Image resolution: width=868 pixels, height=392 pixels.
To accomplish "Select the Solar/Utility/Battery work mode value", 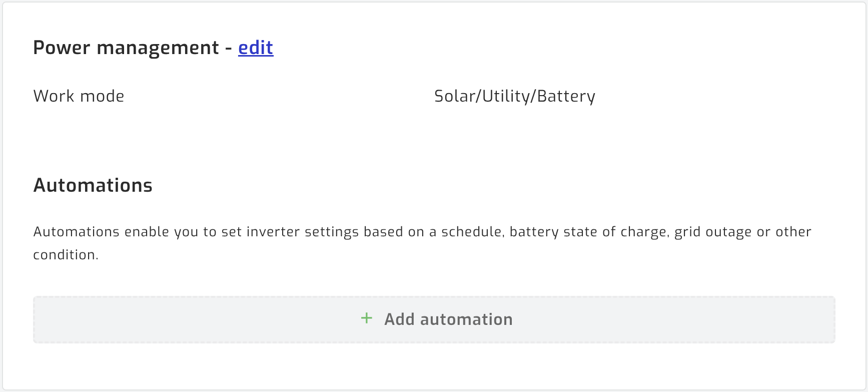I will 515,96.
